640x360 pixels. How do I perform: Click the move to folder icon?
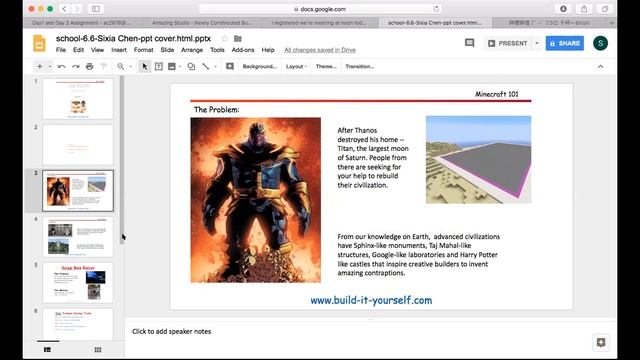(238, 38)
